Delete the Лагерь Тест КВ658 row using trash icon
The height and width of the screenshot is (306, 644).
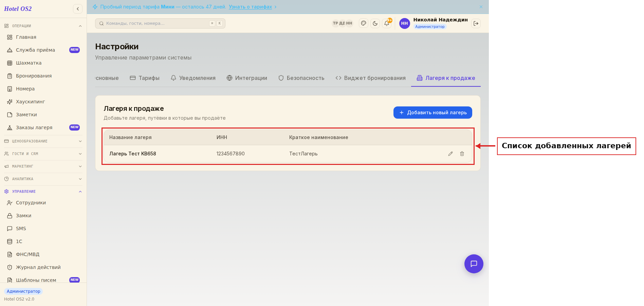tap(462, 154)
